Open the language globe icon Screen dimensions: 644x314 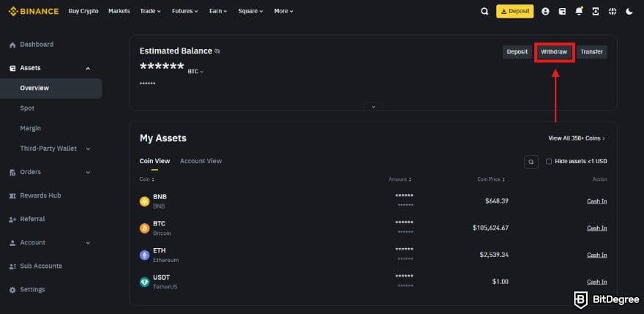tap(613, 12)
